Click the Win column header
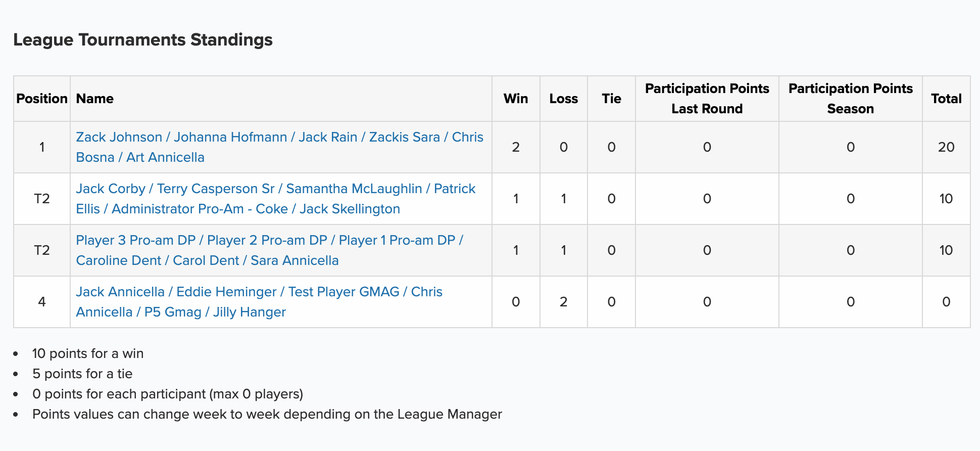Screen dimensions: 980x451 coord(516,99)
